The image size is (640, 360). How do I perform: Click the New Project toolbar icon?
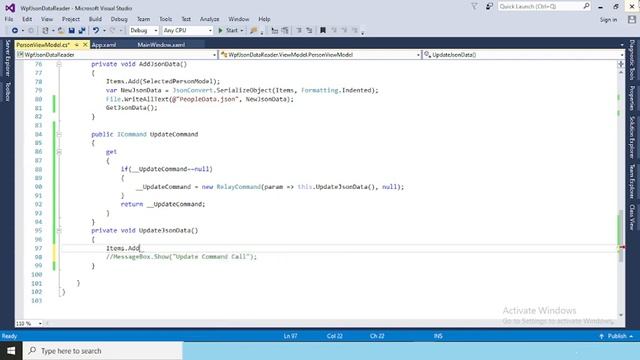click(45, 31)
